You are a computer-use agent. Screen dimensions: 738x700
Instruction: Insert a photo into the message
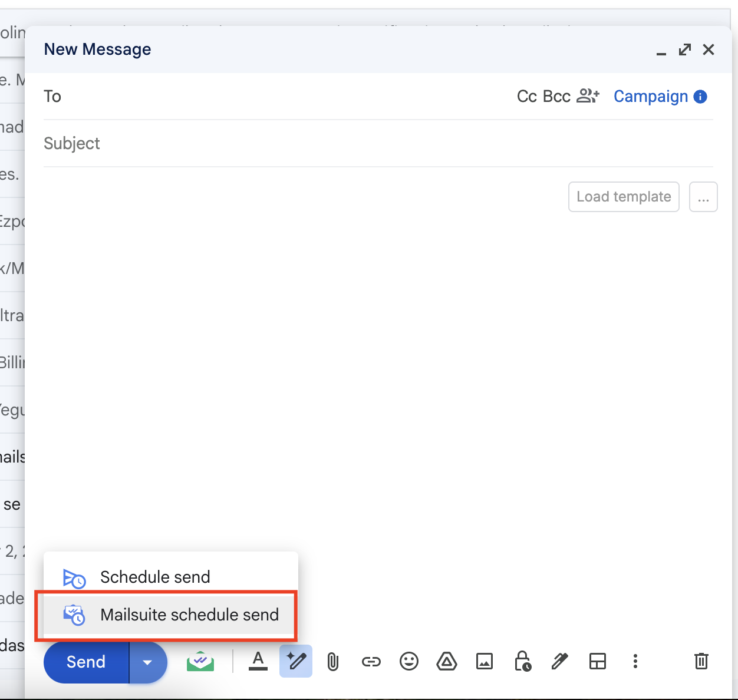coord(485,662)
